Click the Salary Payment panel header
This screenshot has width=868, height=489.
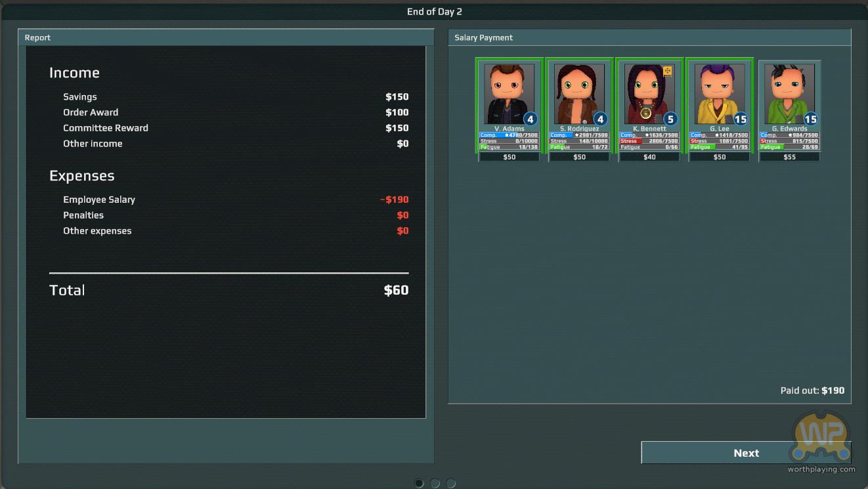click(x=649, y=37)
